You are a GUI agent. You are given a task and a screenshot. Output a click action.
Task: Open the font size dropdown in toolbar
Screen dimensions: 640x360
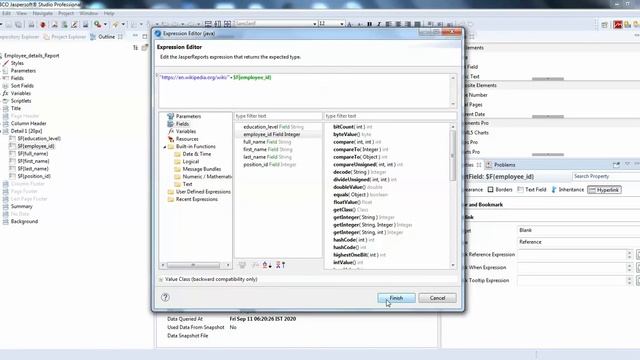click(x=342, y=24)
